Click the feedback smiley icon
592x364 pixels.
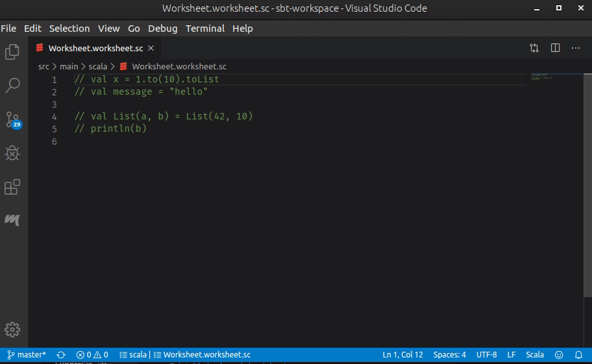click(x=559, y=354)
